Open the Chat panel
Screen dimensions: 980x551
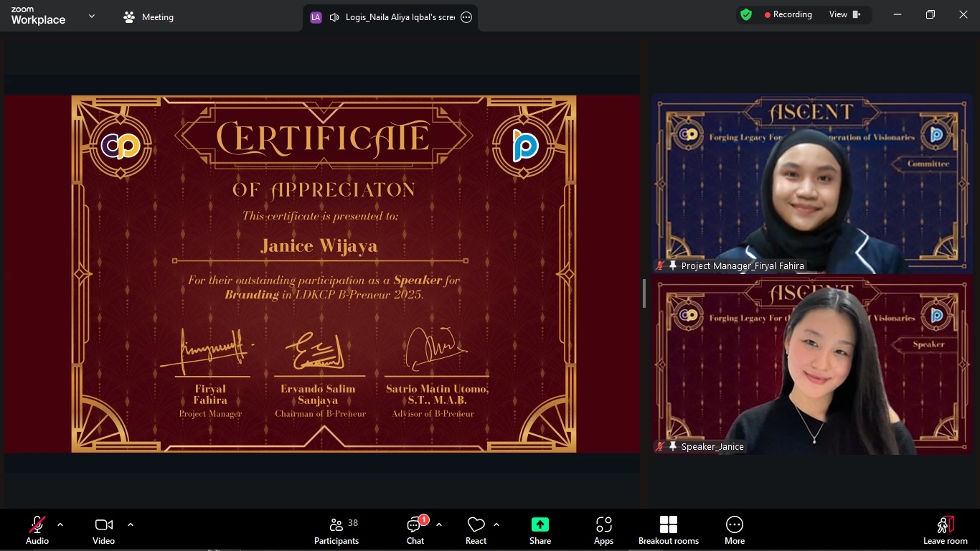[415, 530]
